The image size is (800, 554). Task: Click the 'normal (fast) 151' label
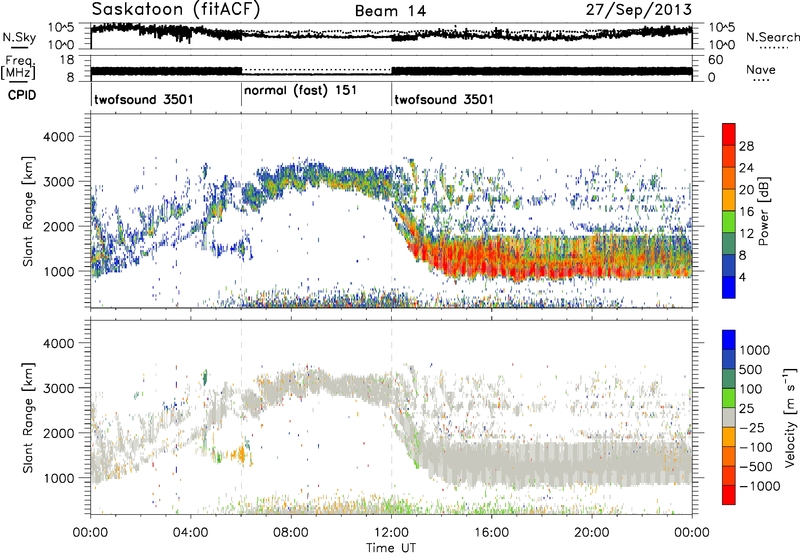300,90
